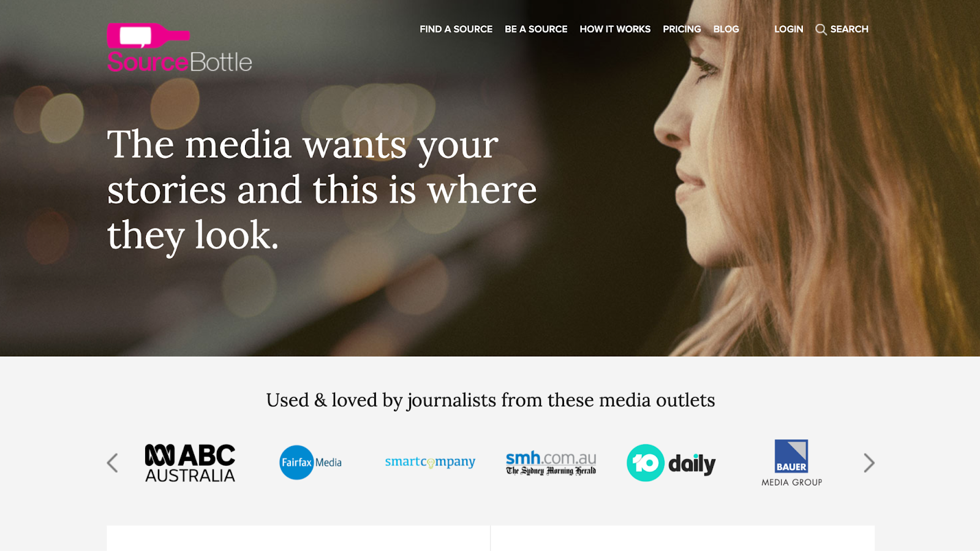Click the hero headline about media stories

pos(322,190)
